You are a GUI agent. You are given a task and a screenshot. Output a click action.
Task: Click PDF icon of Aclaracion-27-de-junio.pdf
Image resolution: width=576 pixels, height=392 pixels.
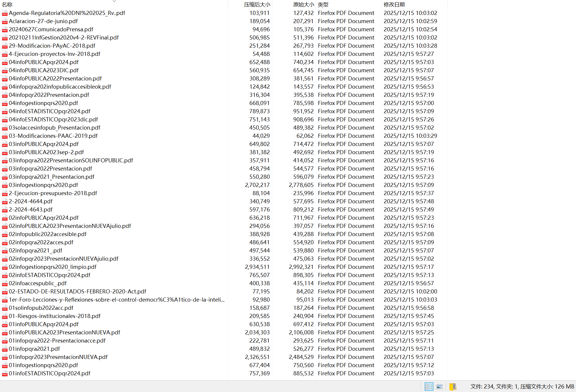click(5, 21)
